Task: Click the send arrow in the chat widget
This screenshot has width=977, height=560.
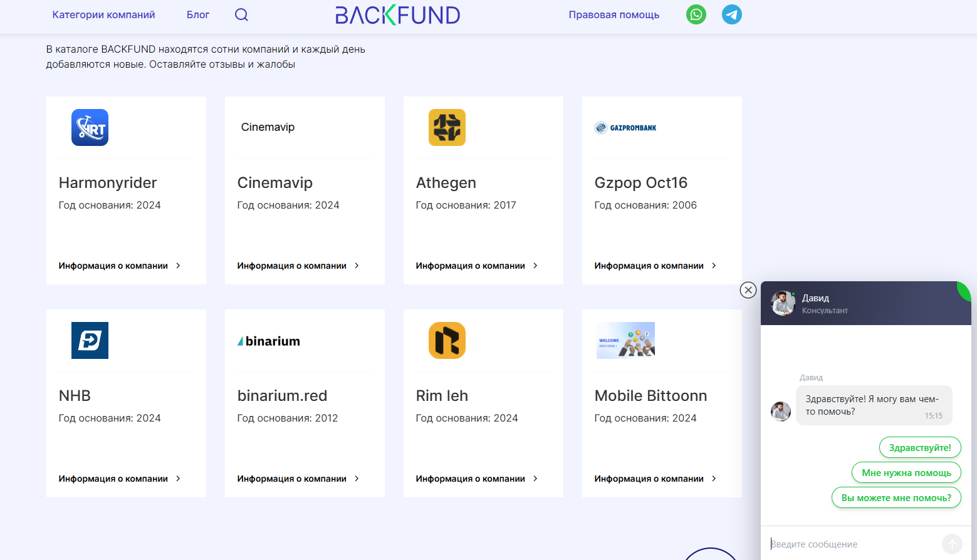Action: pos(952,544)
